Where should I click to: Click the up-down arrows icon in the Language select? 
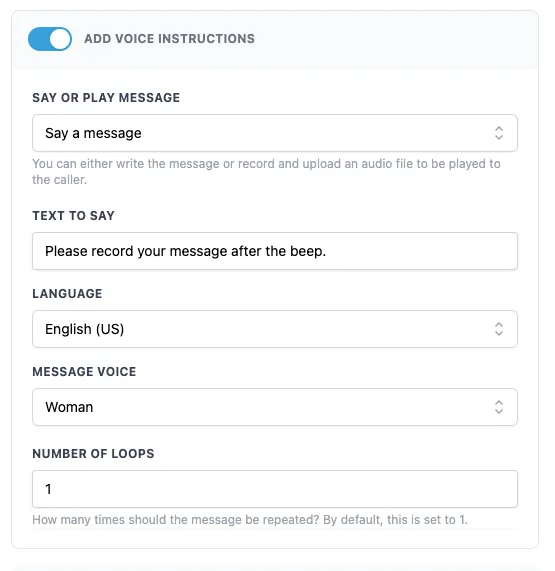(499, 329)
